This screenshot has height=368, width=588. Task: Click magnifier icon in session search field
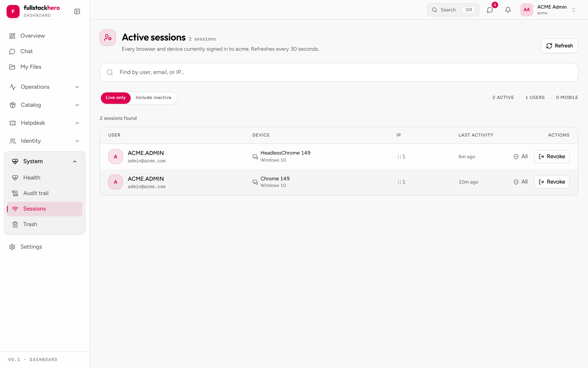tap(110, 72)
